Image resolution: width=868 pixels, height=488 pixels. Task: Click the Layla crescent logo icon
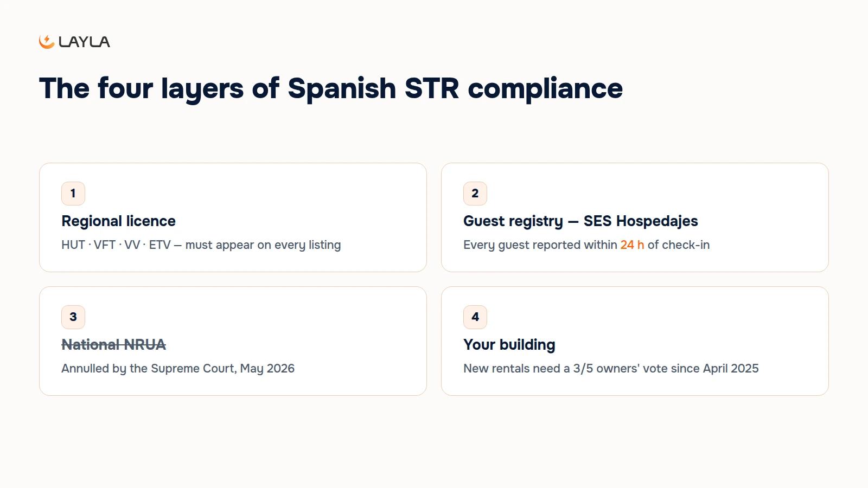pos(47,42)
